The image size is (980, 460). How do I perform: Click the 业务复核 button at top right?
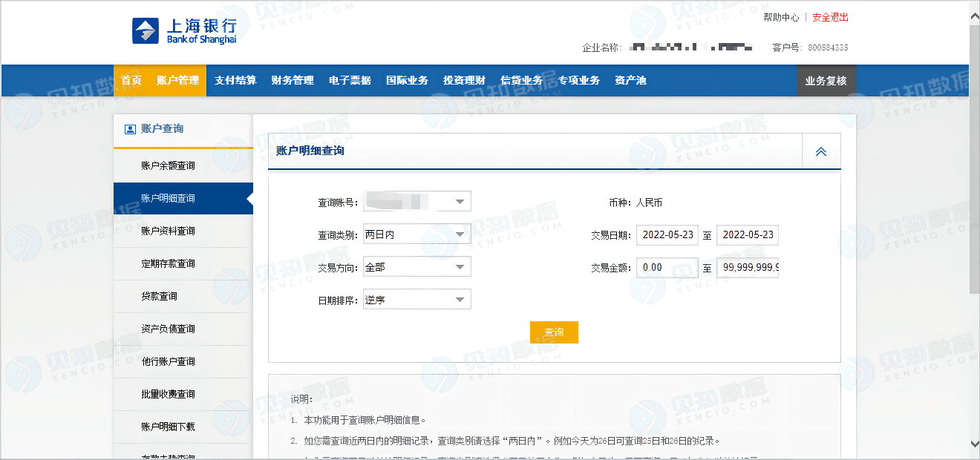click(x=826, y=80)
